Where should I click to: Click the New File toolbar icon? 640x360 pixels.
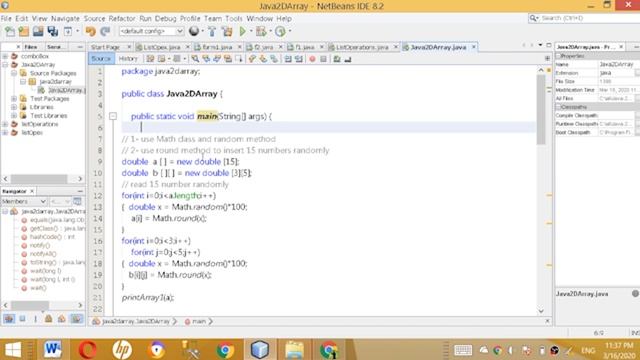(9, 31)
